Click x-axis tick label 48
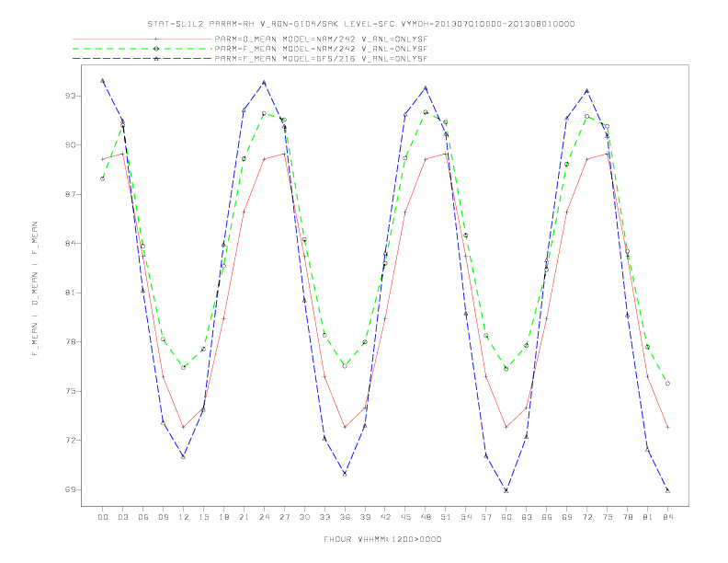This screenshot has width=728, height=563. click(426, 517)
